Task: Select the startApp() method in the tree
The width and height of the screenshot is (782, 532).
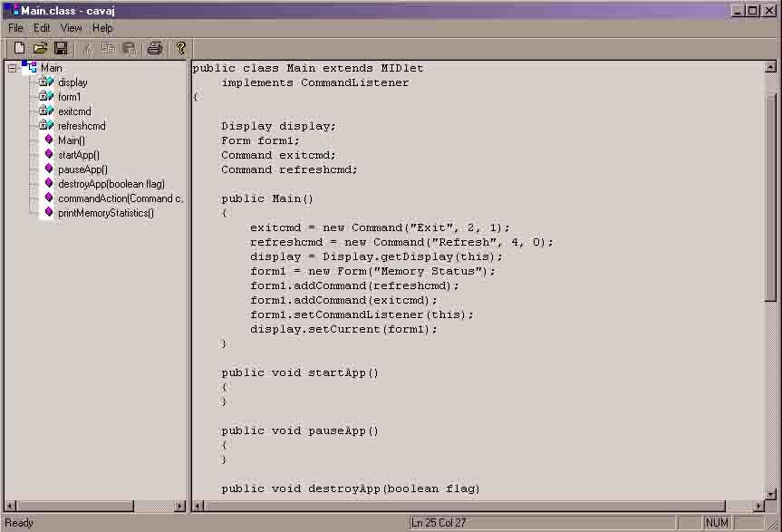Action: (79, 155)
